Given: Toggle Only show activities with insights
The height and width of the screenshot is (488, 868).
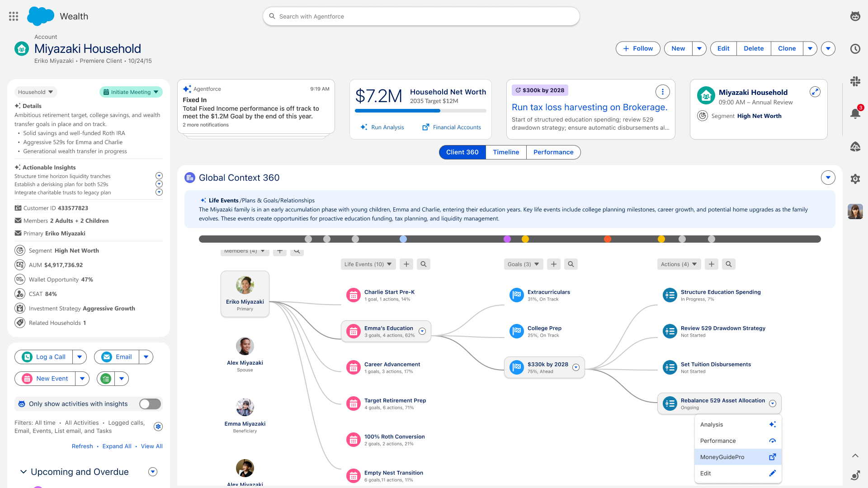Looking at the screenshot, I should 150,404.
